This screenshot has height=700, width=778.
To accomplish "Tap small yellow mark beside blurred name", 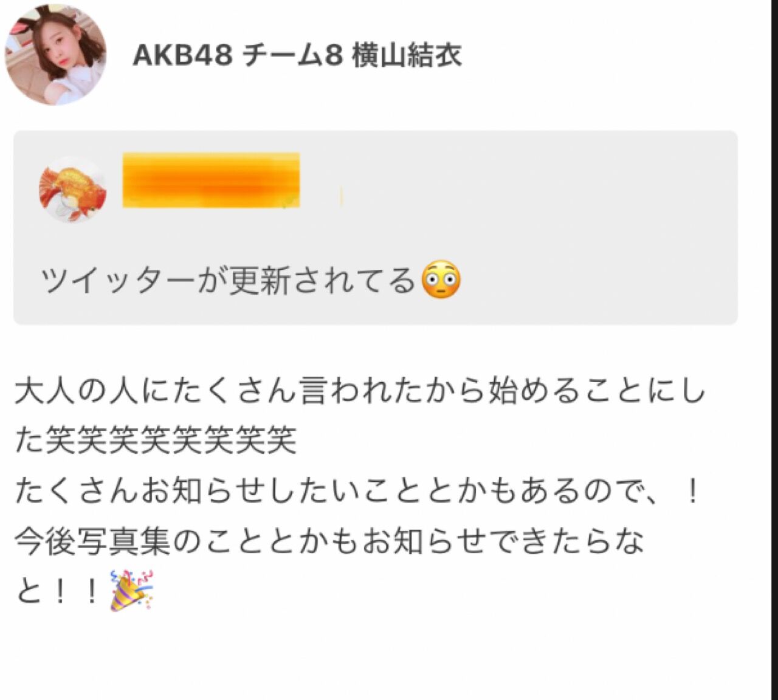I will [341, 197].
